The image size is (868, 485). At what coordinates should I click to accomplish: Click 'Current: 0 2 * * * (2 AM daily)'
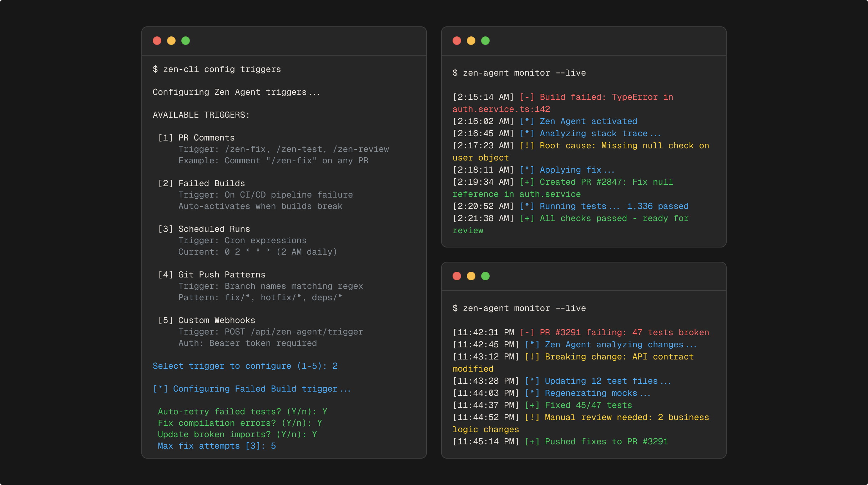258,252
